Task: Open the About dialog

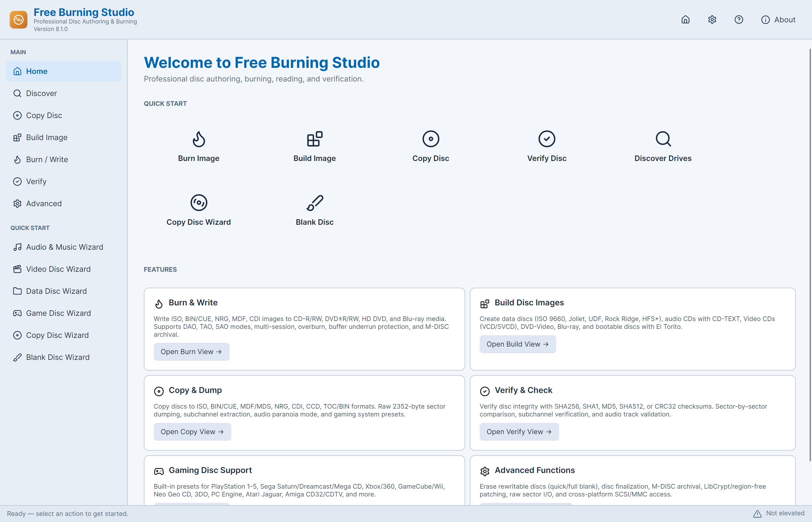Action: [778, 20]
